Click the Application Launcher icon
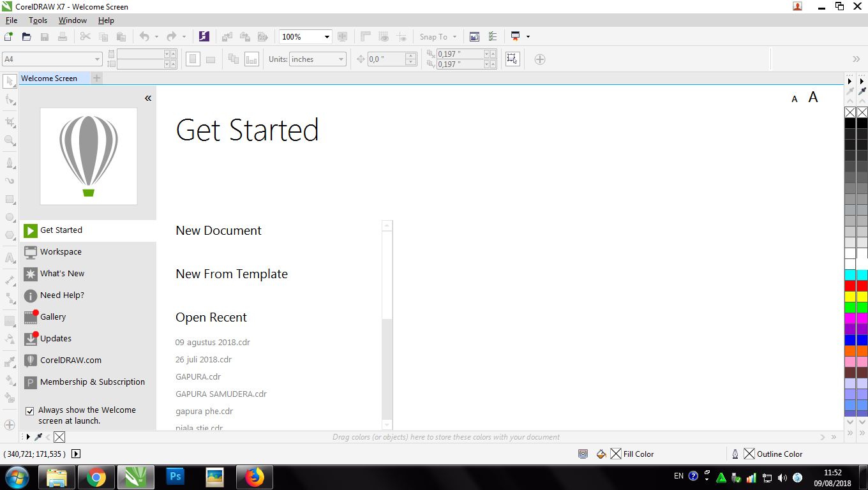Screen dimensions: 868x490 [515, 36]
